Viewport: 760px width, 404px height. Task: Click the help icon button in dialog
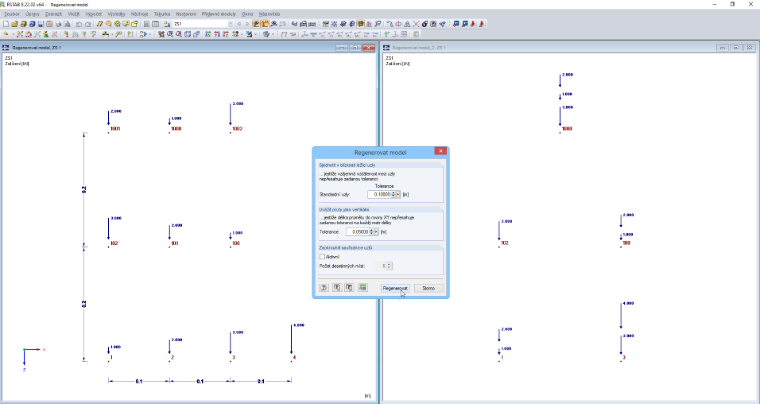pos(324,288)
